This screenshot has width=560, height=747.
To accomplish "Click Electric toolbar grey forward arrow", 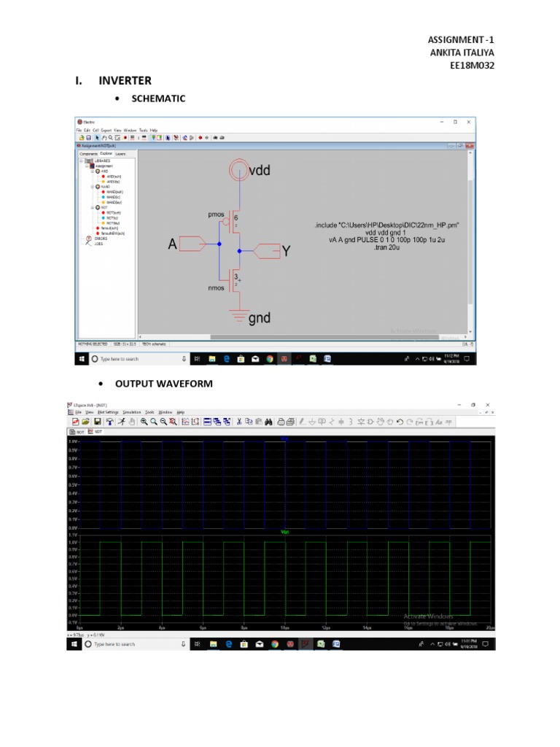I will click(207, 138).
